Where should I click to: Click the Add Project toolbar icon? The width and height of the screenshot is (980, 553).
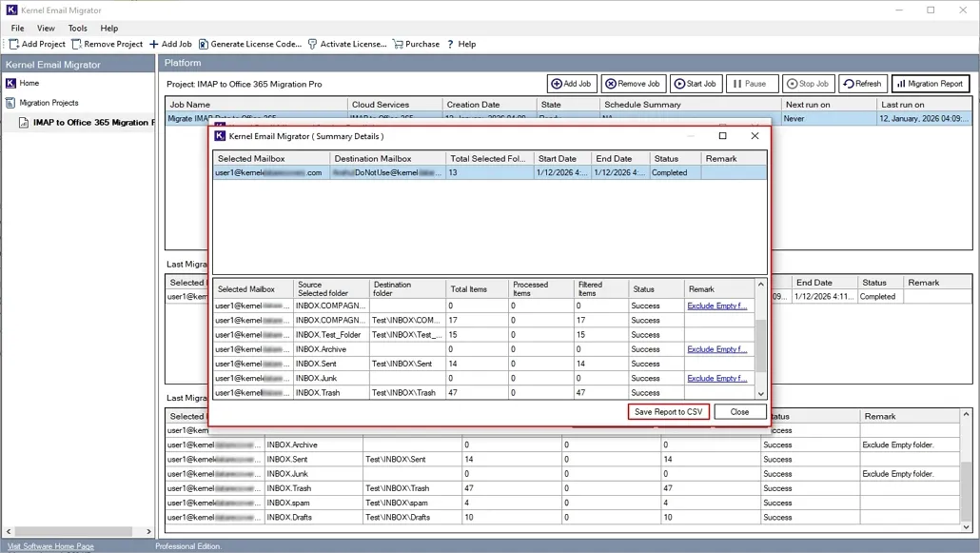(13, 44)
